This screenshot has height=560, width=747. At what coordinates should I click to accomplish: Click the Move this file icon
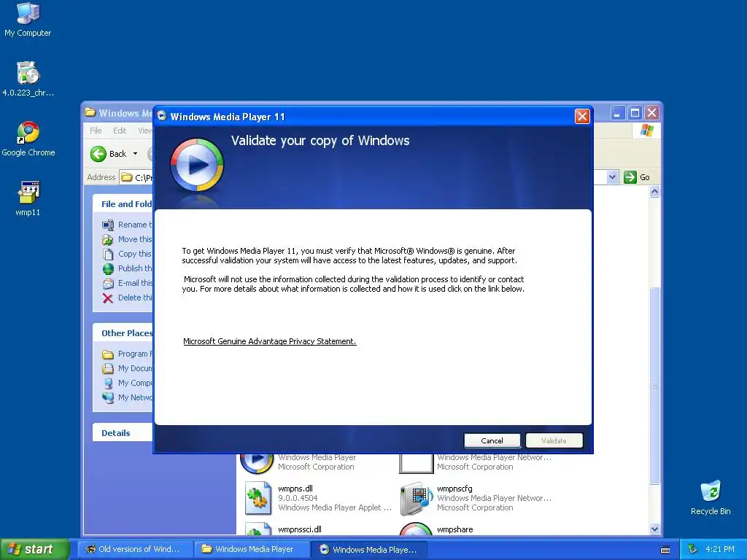(x=108, y=239)
